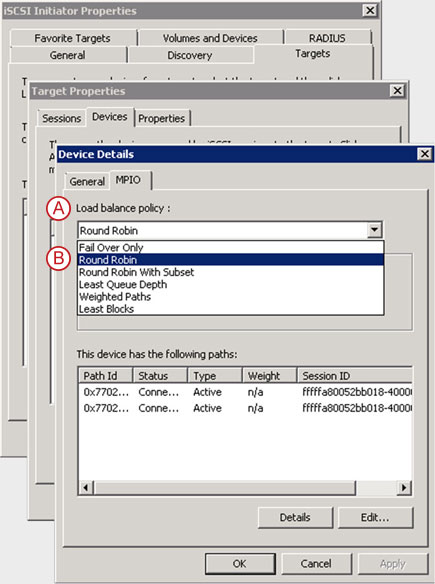Click the Edit... button

375,517
